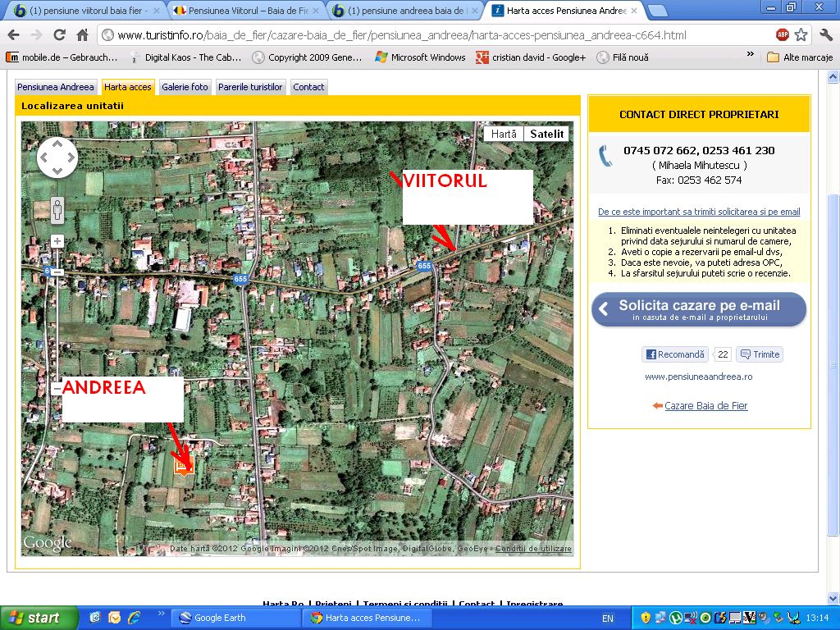Go to the browser home page
Screen dimensions: 840x630
pyautogui.click(x=82, y=35)
